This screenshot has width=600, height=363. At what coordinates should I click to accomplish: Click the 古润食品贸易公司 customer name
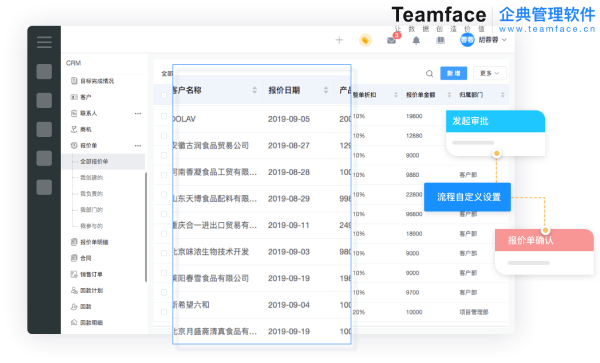[x=210, y=145]
